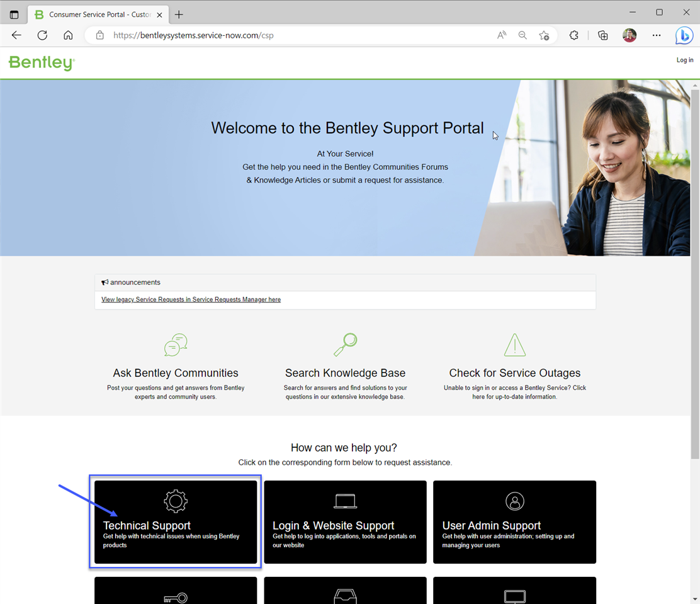Minimize the browser window

point(632,13)
